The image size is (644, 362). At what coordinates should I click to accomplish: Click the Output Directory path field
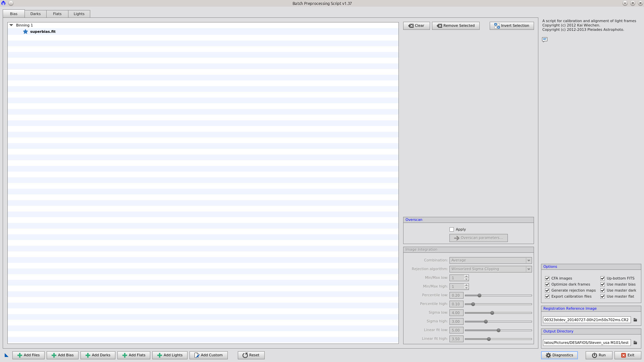(586, 343)
